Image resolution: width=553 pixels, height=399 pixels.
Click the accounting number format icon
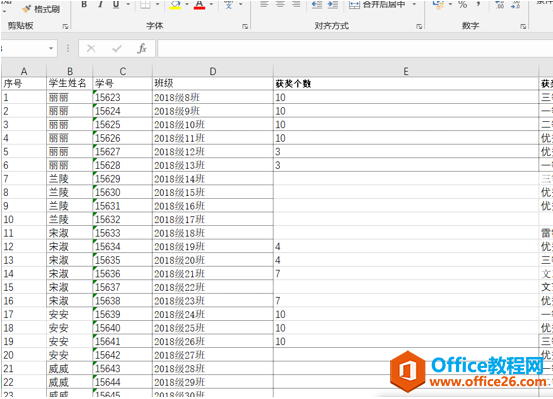click(438, 4)
